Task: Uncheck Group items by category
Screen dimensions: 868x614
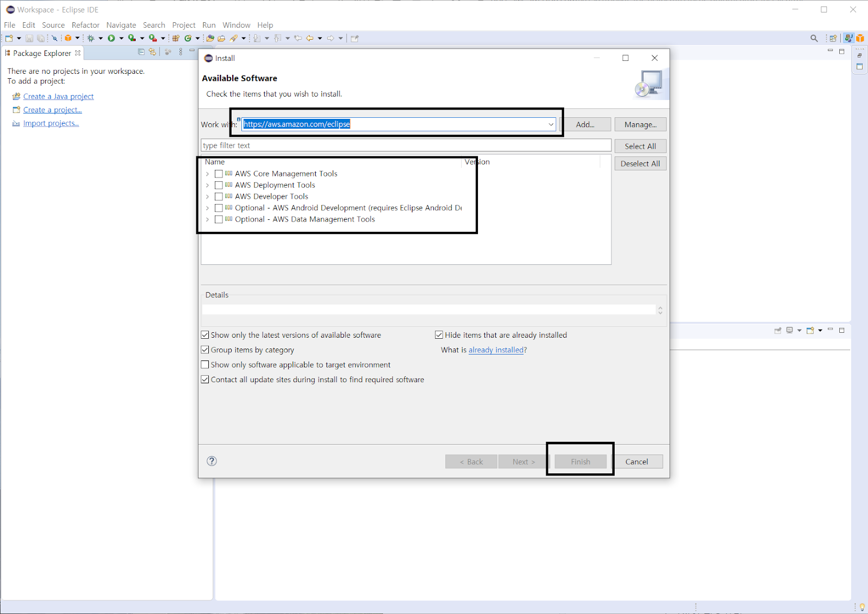Action: point(205,350)
